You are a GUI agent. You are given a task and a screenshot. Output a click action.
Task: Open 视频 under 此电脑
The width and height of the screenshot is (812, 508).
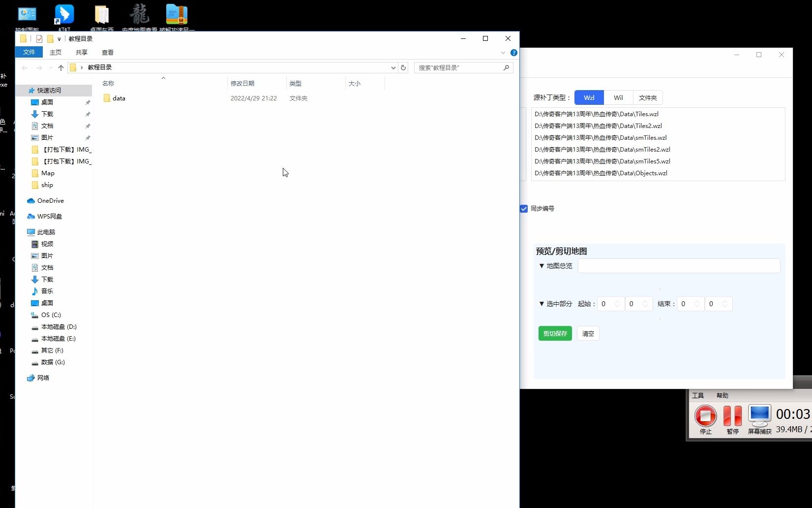[47, 244]
